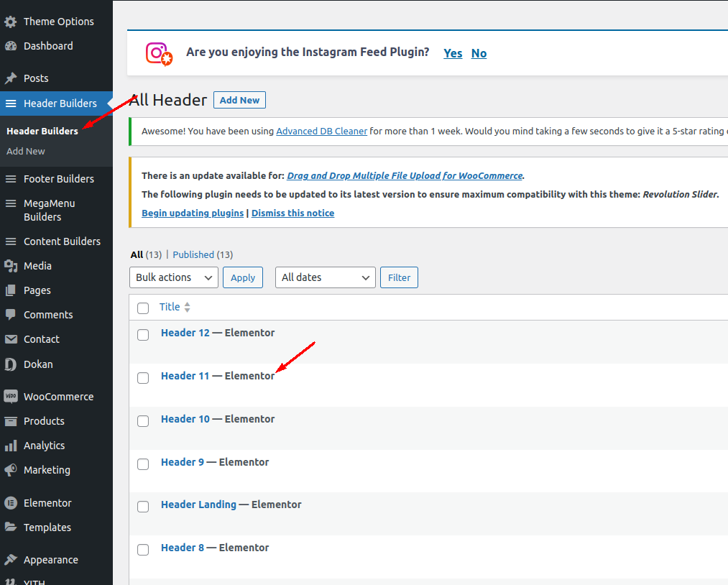728x585 pixels.
Task: Open the Bulk actions dropdown
Action: coord(174,277)
